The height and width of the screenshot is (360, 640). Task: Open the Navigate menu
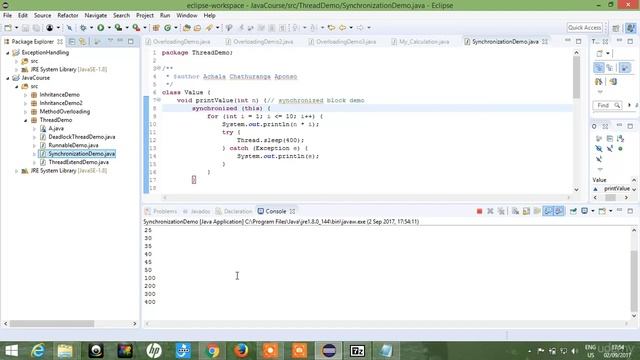pos(96,16)
